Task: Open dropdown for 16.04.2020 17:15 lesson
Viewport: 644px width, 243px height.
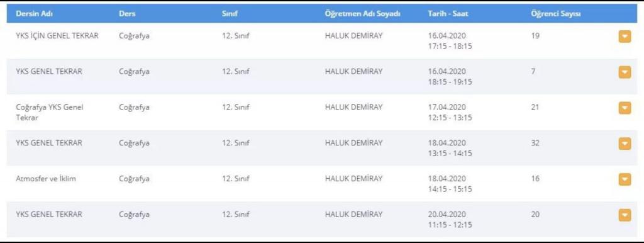Action: [x=625, y=37]
